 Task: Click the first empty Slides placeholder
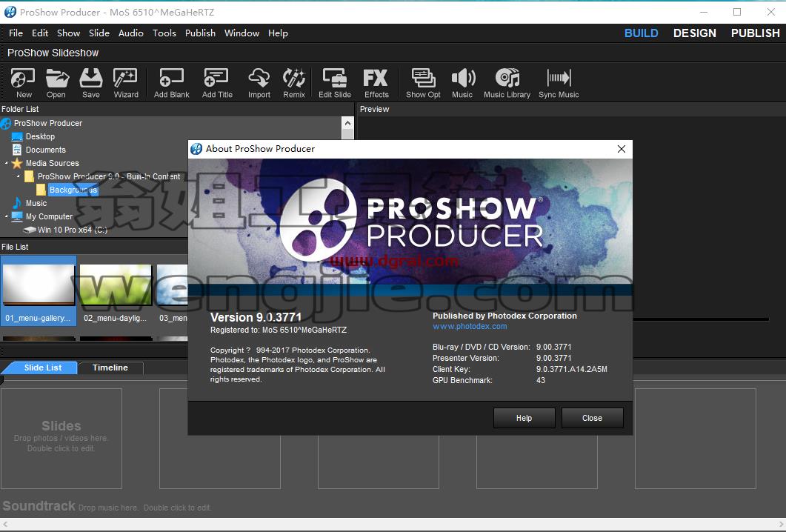(x=61, y=438)
